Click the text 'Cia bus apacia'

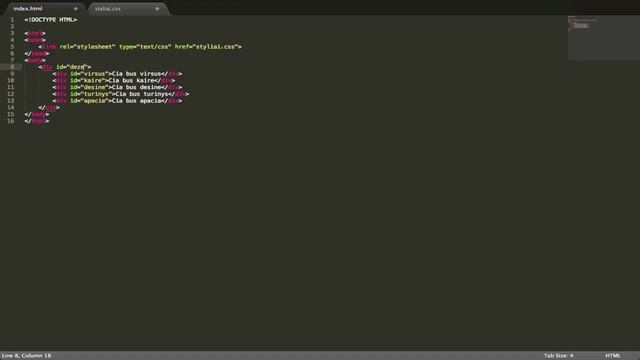coord(136,100)
